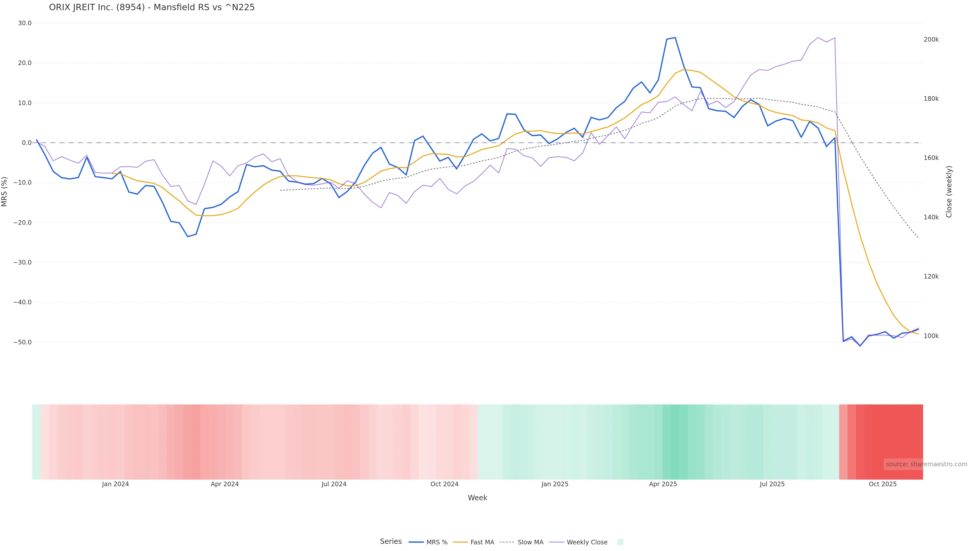Click the Series legend title

tap(391, 542)
